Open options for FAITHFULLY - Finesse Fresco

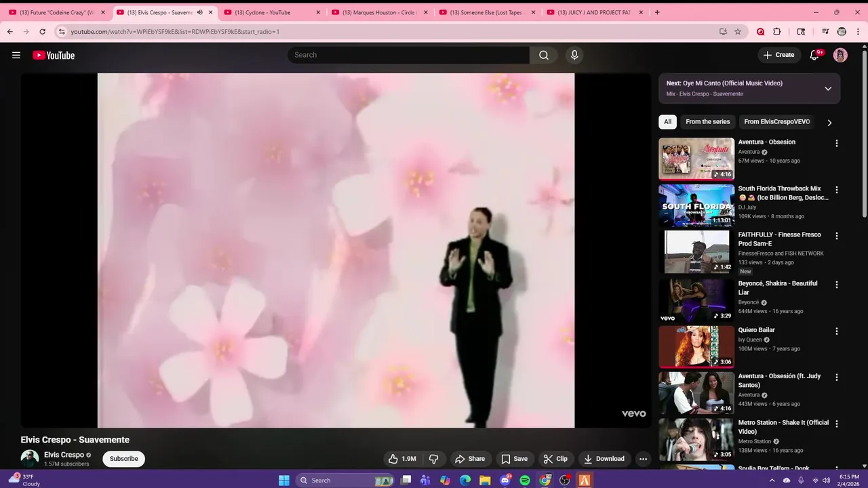pyautogui.click(x=836, y=237)
